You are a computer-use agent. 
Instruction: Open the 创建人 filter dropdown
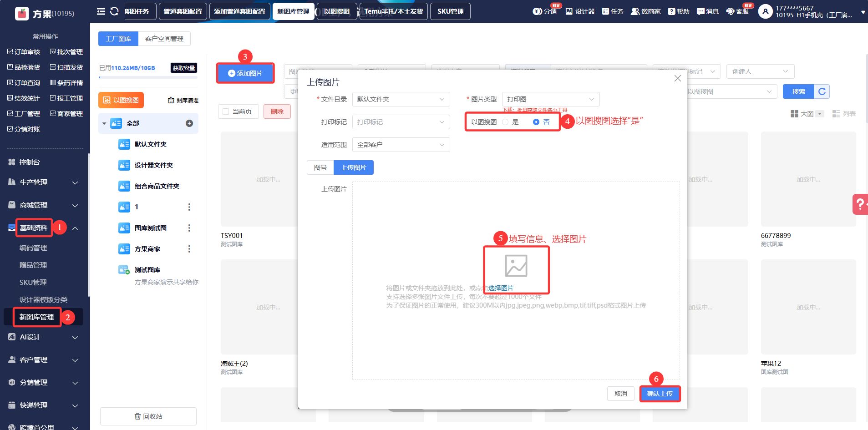click(760, 71)
